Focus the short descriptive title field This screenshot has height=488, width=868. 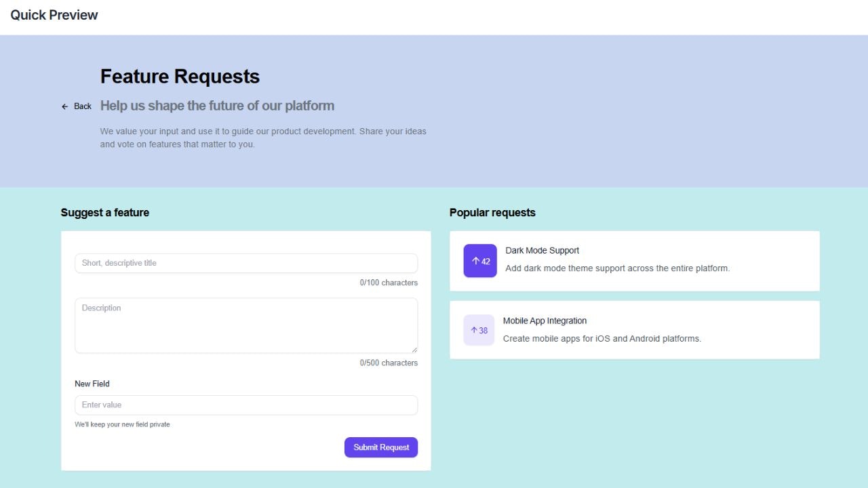pyautogui.click(x=246, y=263)
